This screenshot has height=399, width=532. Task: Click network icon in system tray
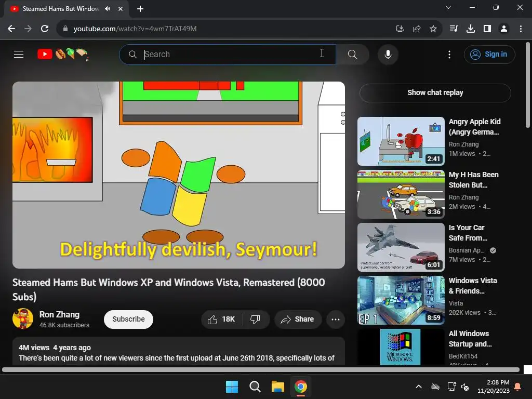pos(451,387)
